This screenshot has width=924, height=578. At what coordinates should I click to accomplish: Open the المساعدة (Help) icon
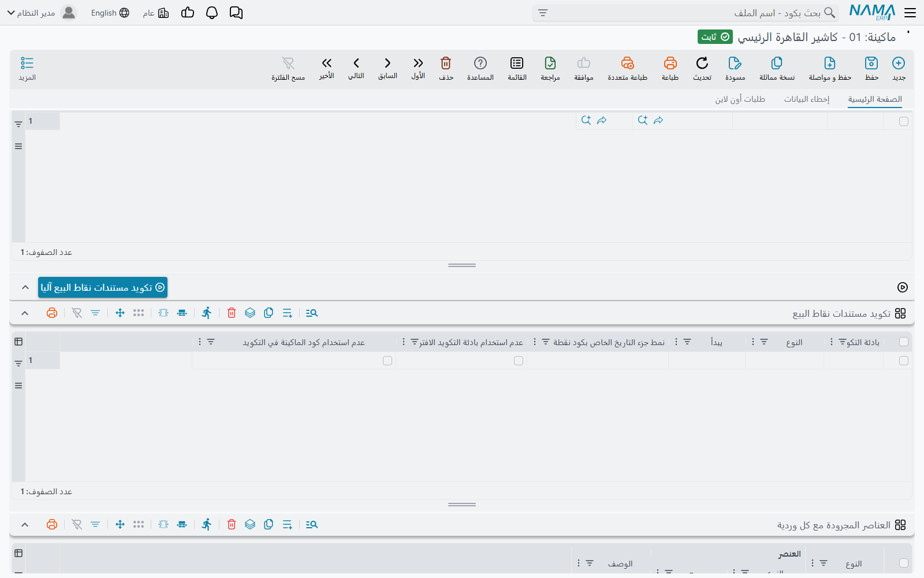click(x=480, y=63)
